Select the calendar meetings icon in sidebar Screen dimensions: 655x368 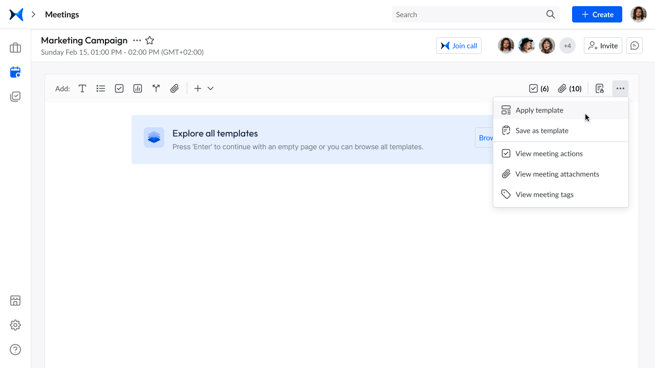[15, 72]
